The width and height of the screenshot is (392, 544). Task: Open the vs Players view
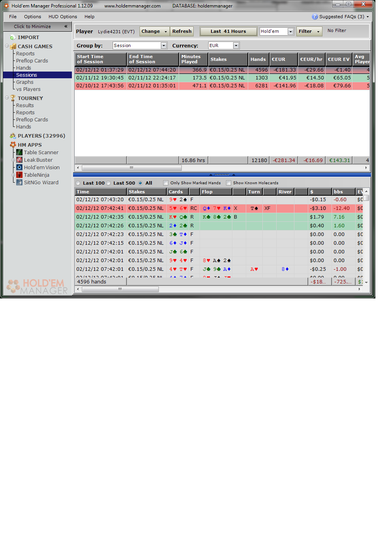28,89
